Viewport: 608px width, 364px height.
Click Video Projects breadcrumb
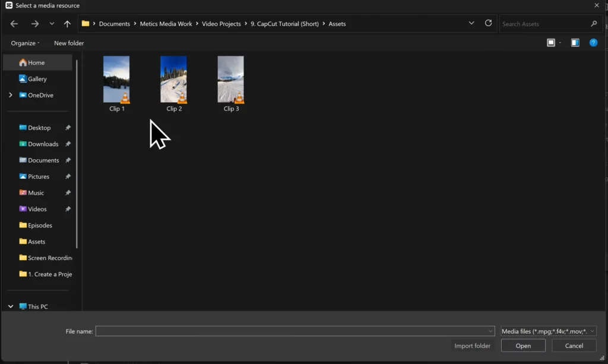(221, 24)
